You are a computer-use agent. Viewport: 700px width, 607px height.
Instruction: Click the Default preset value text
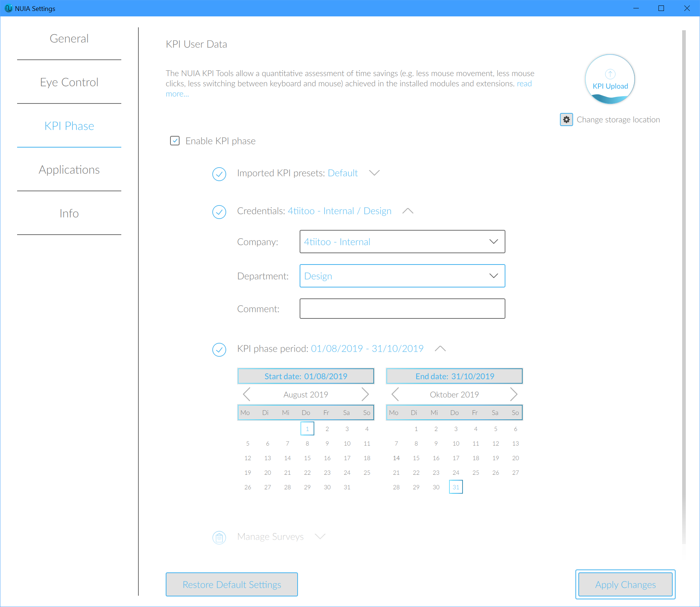343,173
